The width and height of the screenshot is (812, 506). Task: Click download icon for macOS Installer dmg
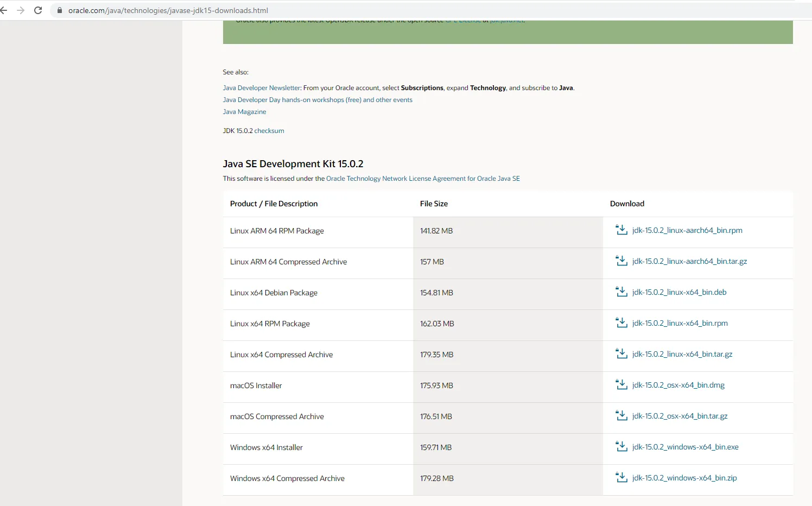[x=621, y=385]
